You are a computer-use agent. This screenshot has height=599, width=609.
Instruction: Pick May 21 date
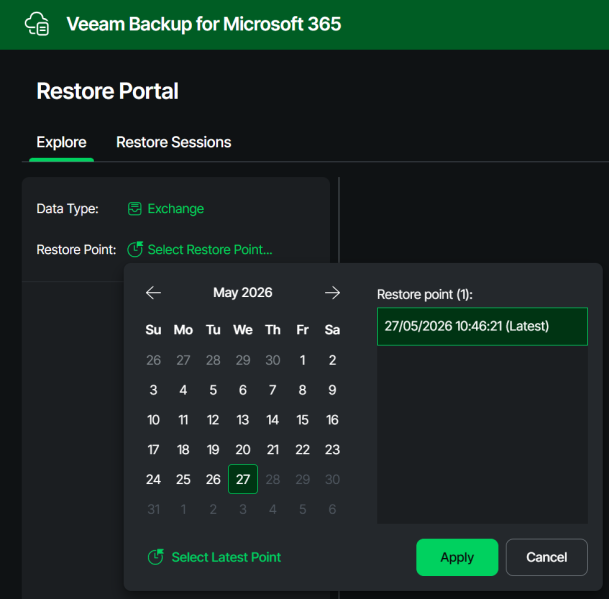[273, 449]
